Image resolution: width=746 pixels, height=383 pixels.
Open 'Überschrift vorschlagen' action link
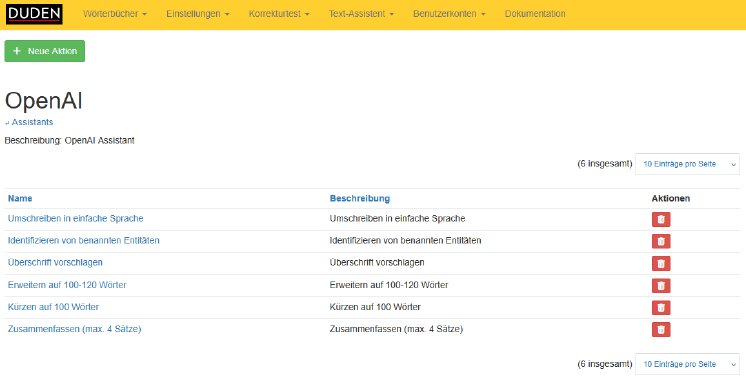click(x=55, y=262)
